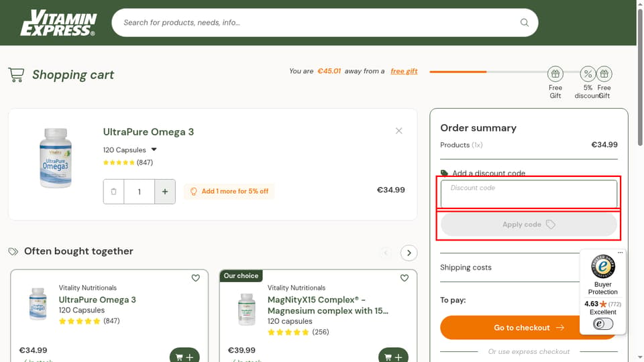Click the Go to checkout button

529,328
